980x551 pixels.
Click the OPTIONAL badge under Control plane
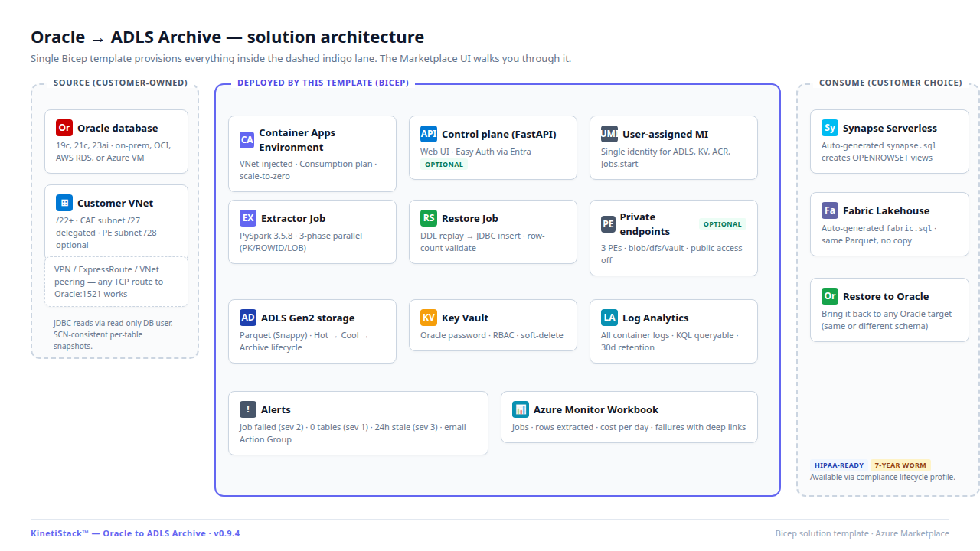pos(444,165)
